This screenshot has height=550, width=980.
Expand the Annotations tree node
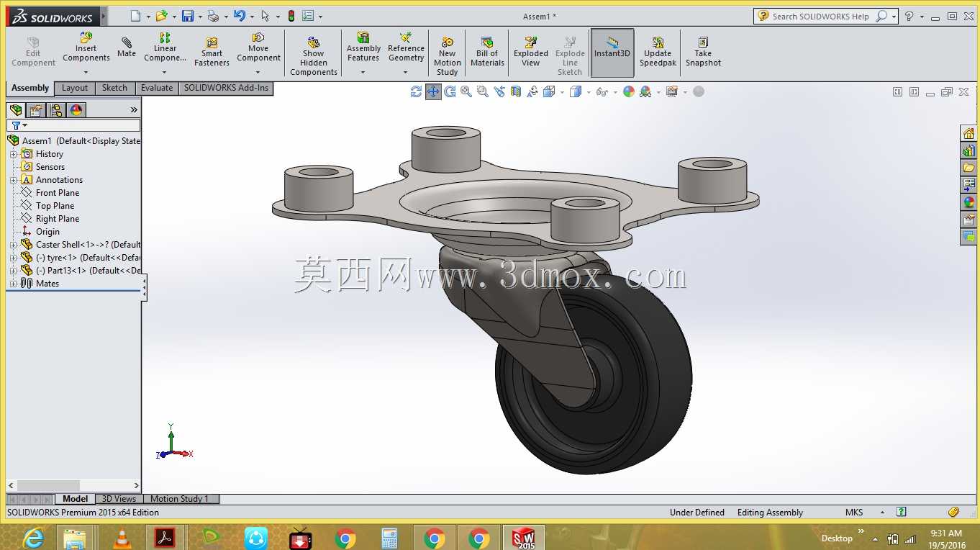point(13,180)
